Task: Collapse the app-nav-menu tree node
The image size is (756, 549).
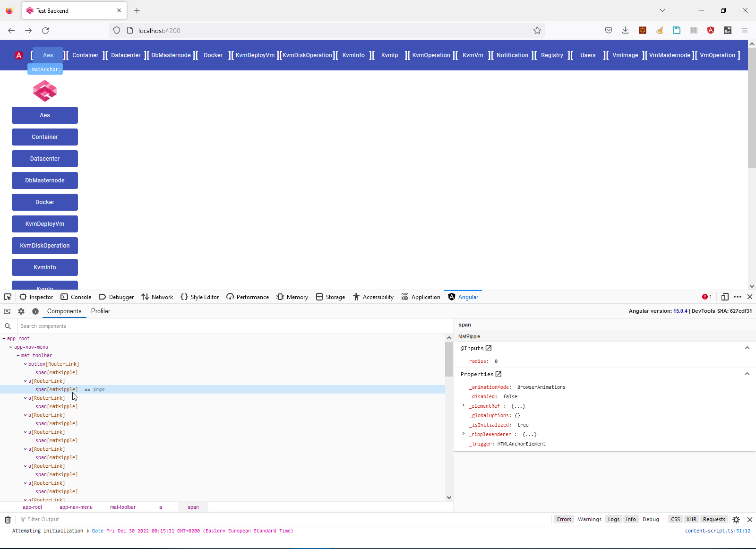Action: click(11, 347)
